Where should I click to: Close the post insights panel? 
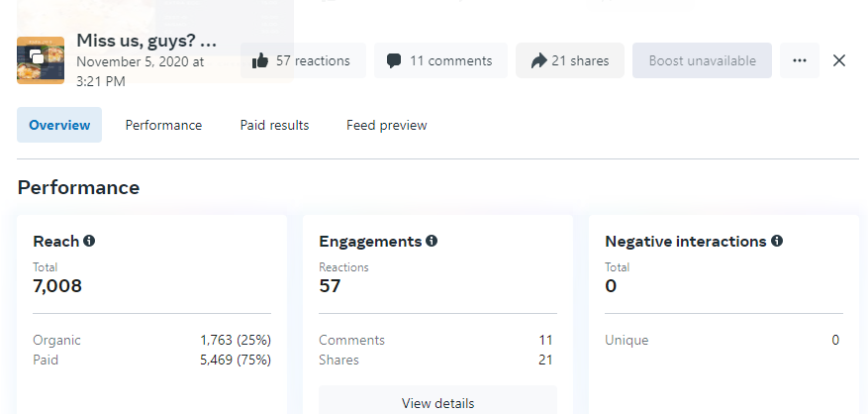tap(839, 60)
